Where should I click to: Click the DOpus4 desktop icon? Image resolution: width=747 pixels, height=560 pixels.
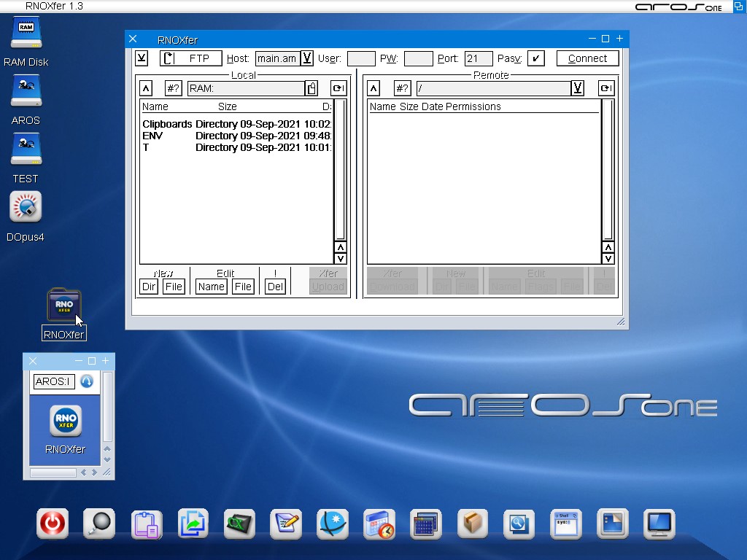26,208
